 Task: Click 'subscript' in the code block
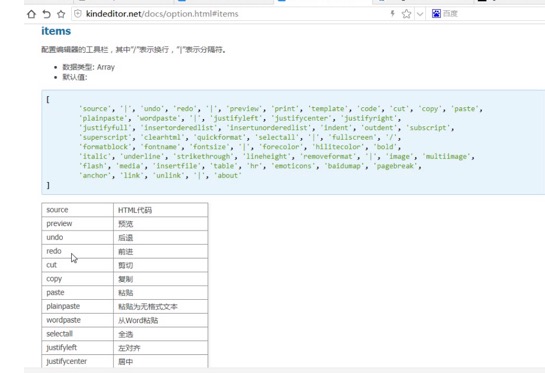tap(428, 128)
